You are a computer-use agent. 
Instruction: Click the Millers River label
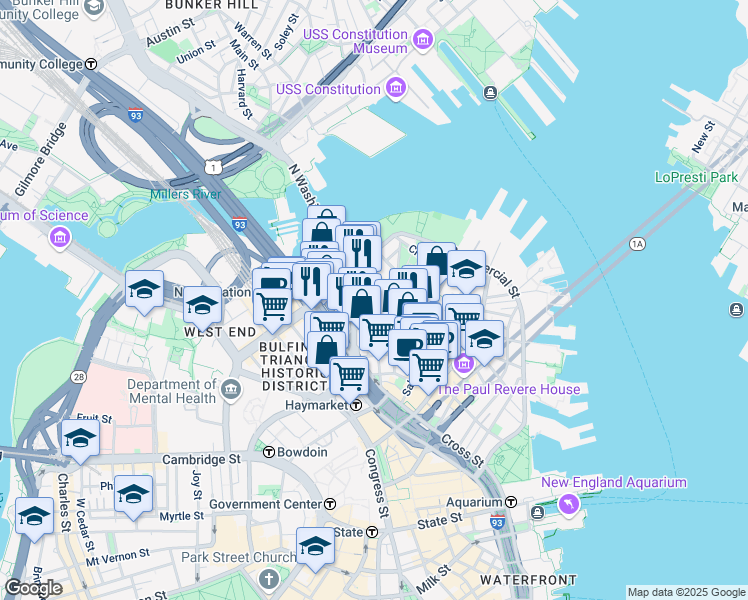click(x=185, y=194)
